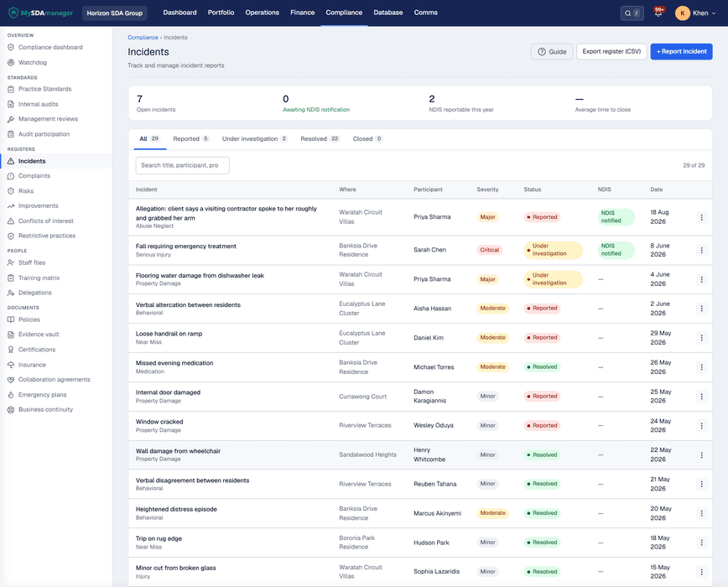The image size is (728, 587).
Task: Click the Report incident button
Action: click(681, 51)
